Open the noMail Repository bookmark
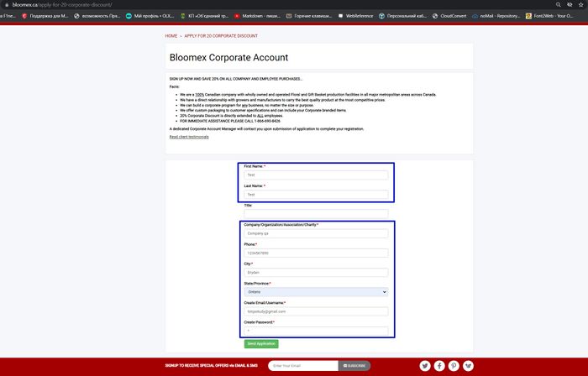588x376 pixels. click(496, 16)
